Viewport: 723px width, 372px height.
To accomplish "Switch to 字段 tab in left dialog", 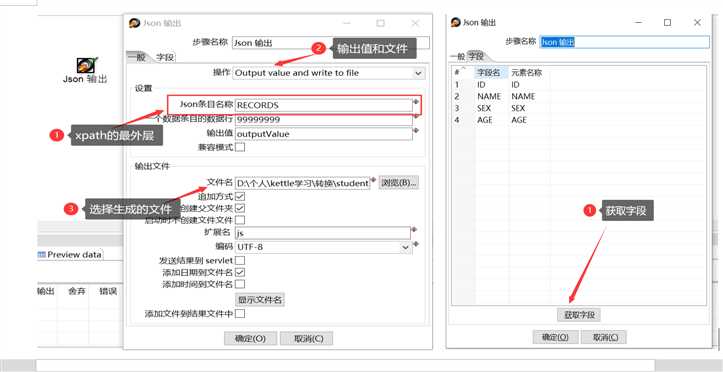I will [164, 57].
